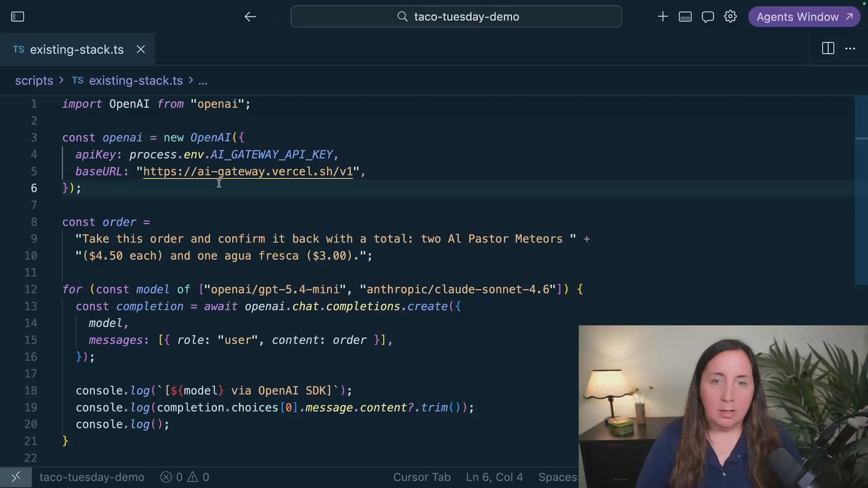Click the "openai/gpt-5.4-mini" string
868x488 pixels.
[275, 289]
